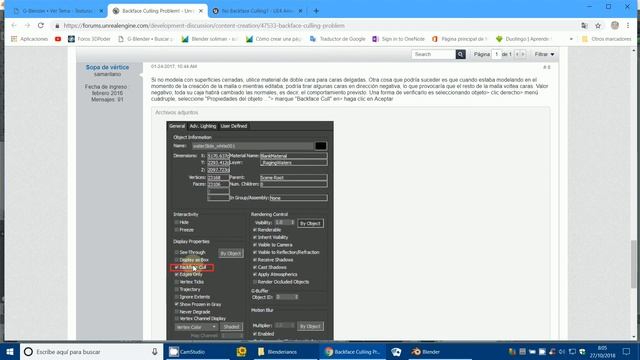
Task: Open Traductor de Google bookmark
Action: click(x=338, y=39)
